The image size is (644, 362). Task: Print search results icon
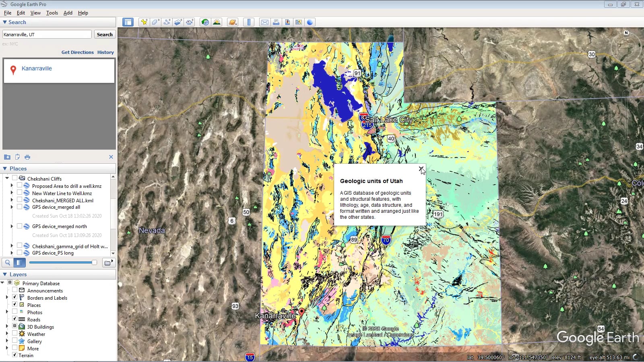(x=27, y=157)
